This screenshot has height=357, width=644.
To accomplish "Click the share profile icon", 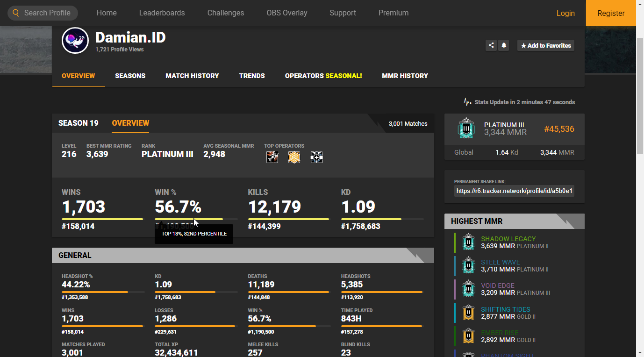I will (491, 45).
